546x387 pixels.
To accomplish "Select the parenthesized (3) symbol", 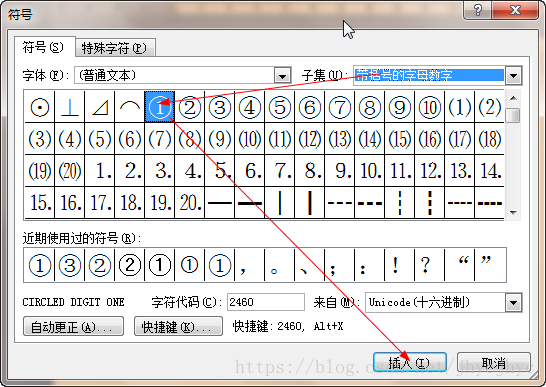I will 40,139.
